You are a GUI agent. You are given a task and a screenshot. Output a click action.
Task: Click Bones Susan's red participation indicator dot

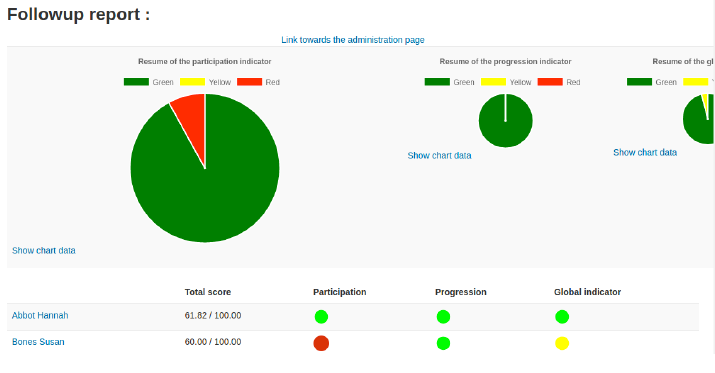(x=321, y=343)
